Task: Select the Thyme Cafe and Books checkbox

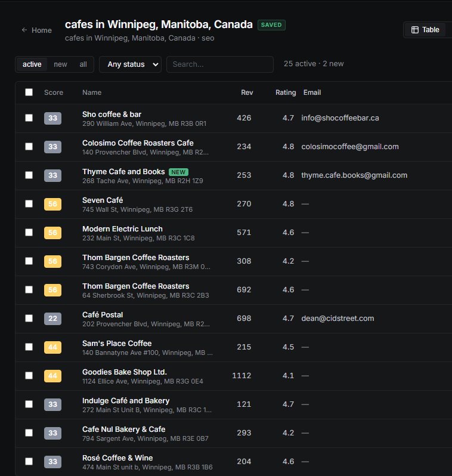Action: coord(29,175)
